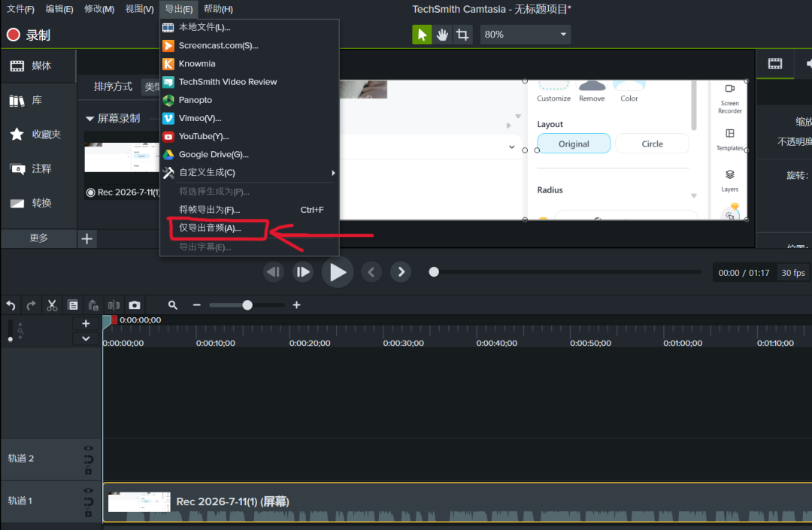Toggle visibility eye on 轨道 2
The width and height of the screenshot is (812, 530).
click(x=89, y=449)
